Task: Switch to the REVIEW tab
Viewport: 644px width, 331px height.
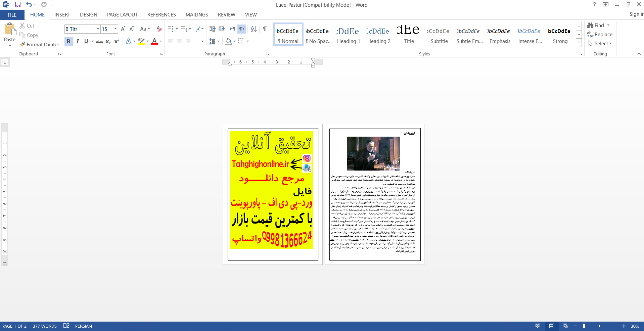Action: 227,15
